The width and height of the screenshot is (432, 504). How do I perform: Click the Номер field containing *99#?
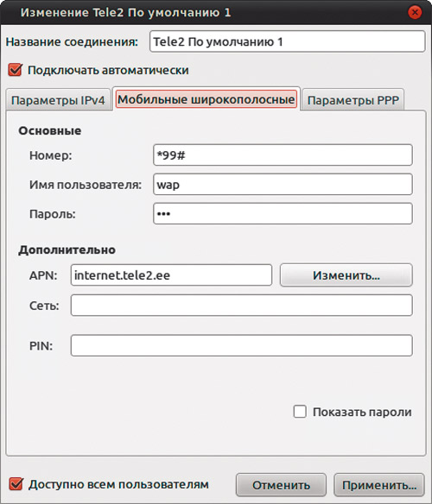click(283, 155)
